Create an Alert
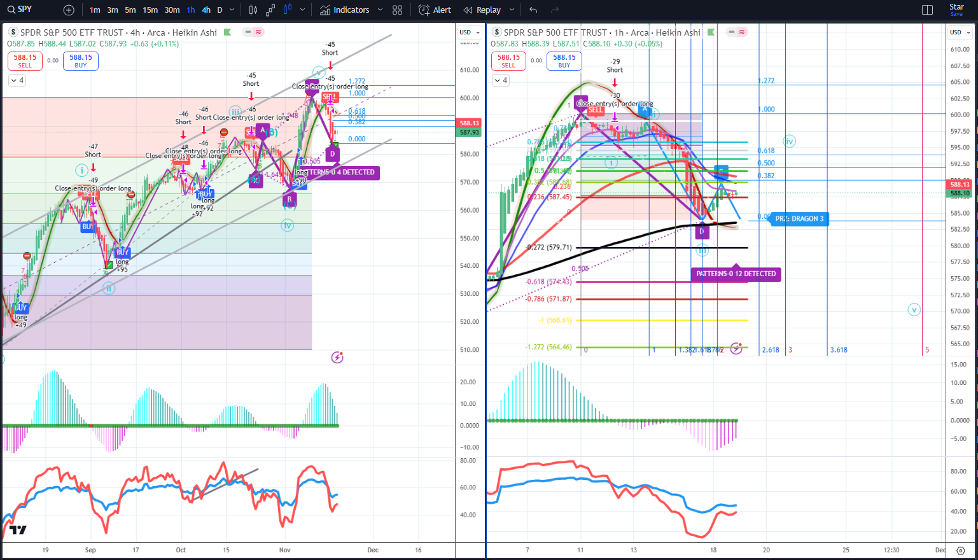 click(x=435, y=10)
